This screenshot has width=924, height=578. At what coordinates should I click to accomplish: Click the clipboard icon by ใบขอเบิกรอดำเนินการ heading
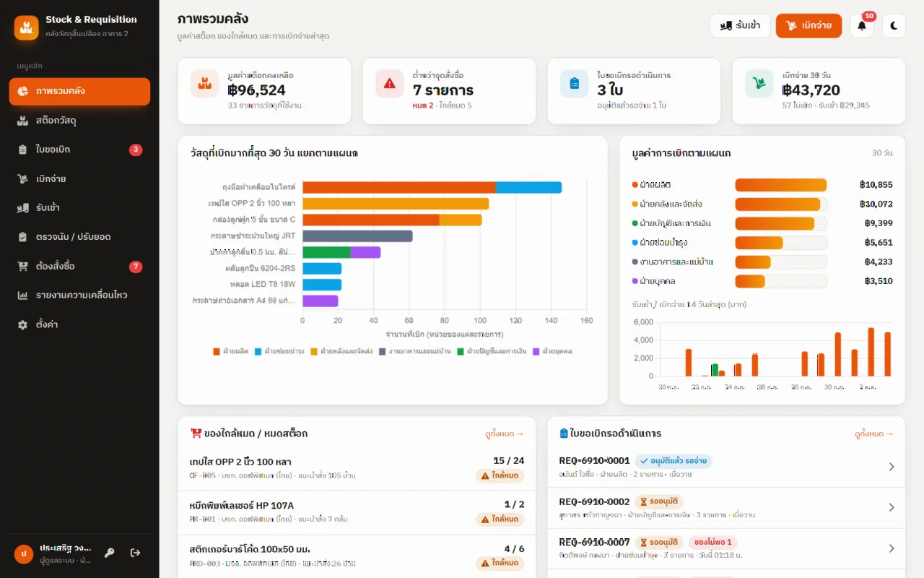point(564,433)
